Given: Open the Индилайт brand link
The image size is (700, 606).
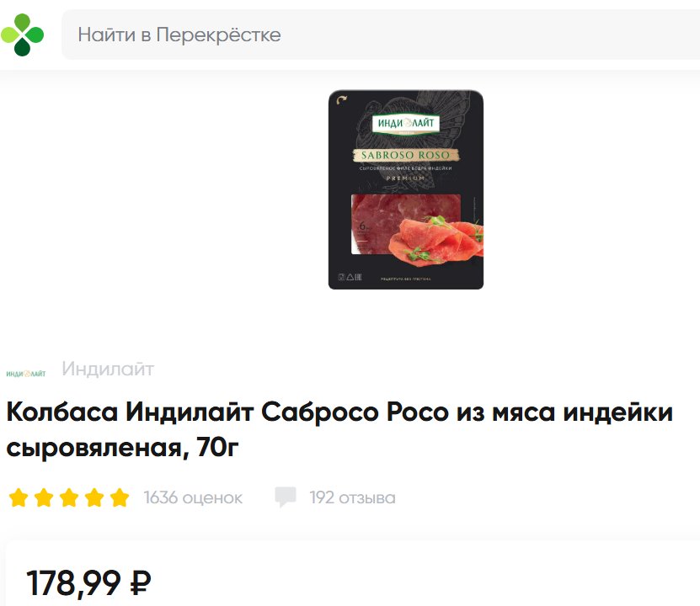Looking at the screenshot, I should [x=108, y=369].
